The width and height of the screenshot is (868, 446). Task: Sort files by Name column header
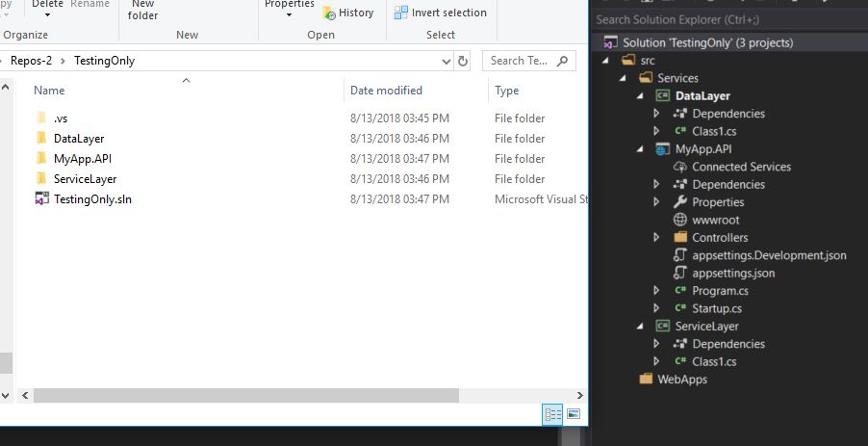coord(49,91)
